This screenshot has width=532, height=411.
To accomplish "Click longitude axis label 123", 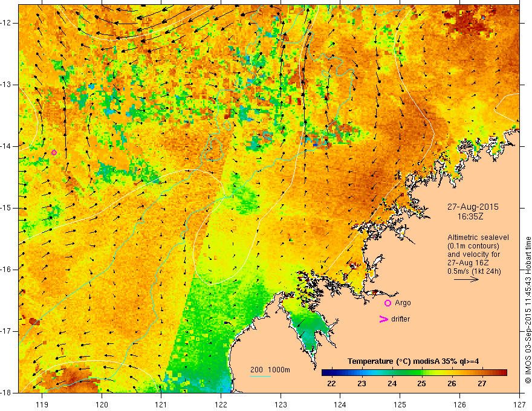I will tap(281, 404).
